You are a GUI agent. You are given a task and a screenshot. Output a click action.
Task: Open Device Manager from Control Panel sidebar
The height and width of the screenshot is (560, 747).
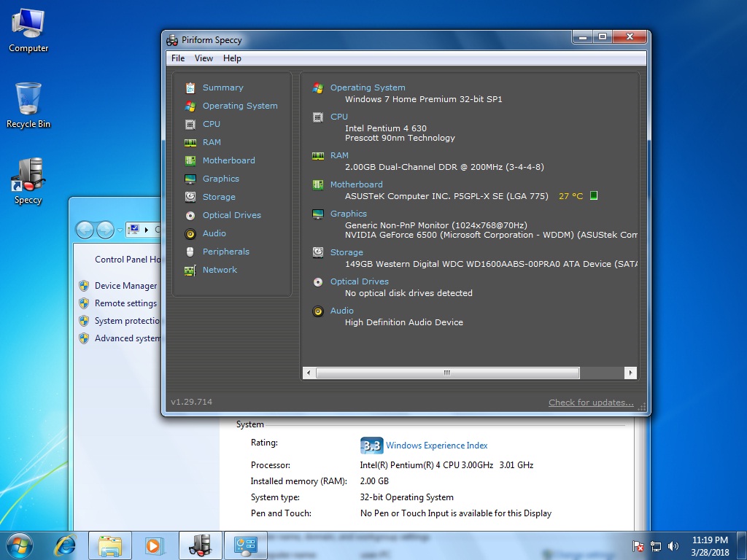pyautogui.click(x=125, y=286)
